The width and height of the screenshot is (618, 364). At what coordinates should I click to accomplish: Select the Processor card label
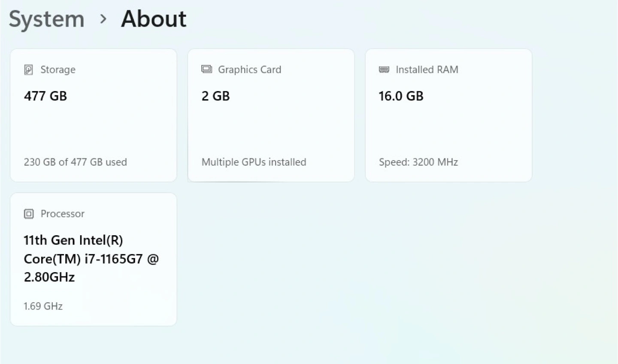click(63, 214)
